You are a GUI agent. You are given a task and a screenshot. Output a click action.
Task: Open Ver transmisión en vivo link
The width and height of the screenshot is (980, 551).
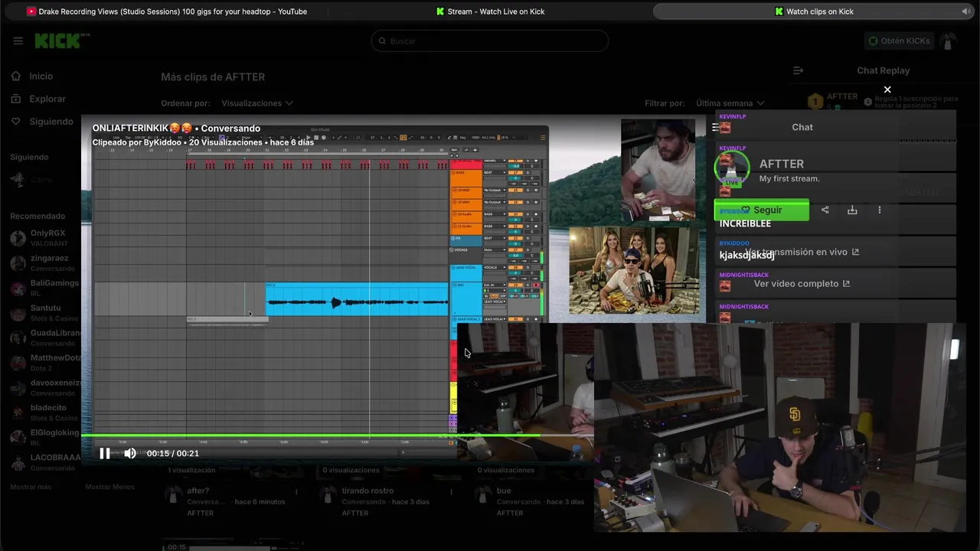(x=802, y=252)
